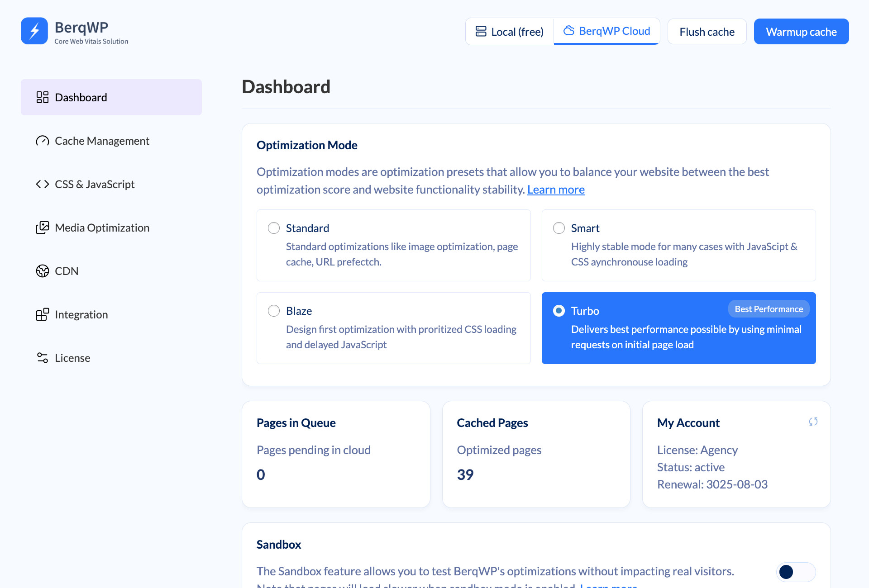This screenshot has width=869, height=588.
Task: Click the cloud icon next to BerqWP Cloud
Action: coord(568,31)
